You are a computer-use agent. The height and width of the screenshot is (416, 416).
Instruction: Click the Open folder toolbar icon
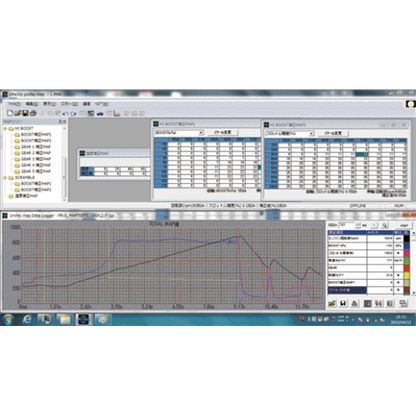coord(18,113)
